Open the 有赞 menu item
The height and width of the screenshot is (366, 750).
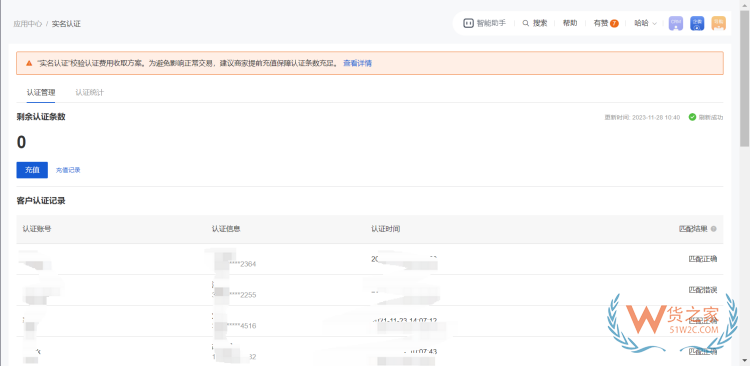[x=601, y=23]
